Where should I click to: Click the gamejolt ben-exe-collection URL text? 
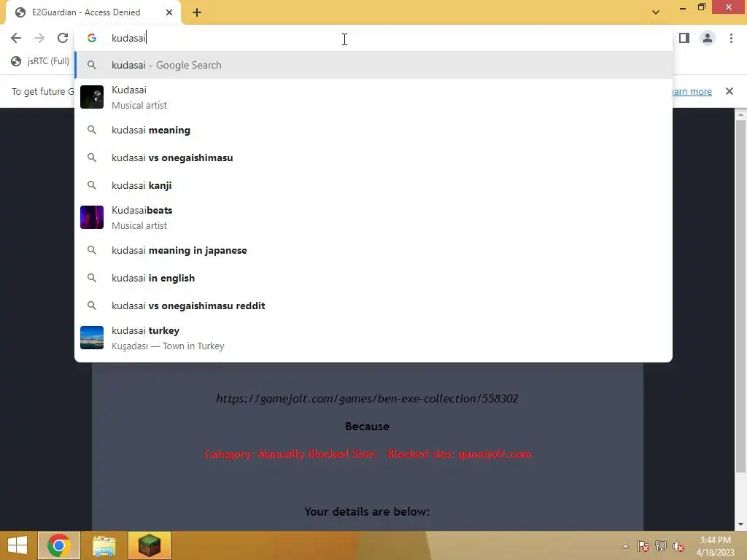pos(368,399)
